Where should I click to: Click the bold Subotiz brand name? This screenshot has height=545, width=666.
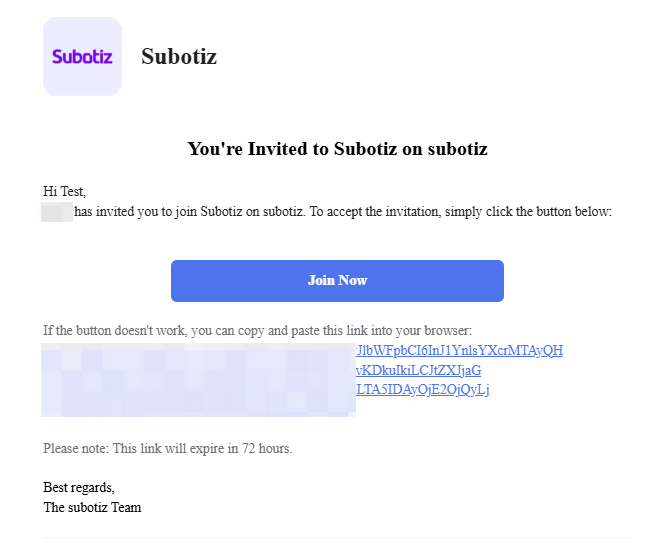tap(179, 56)
